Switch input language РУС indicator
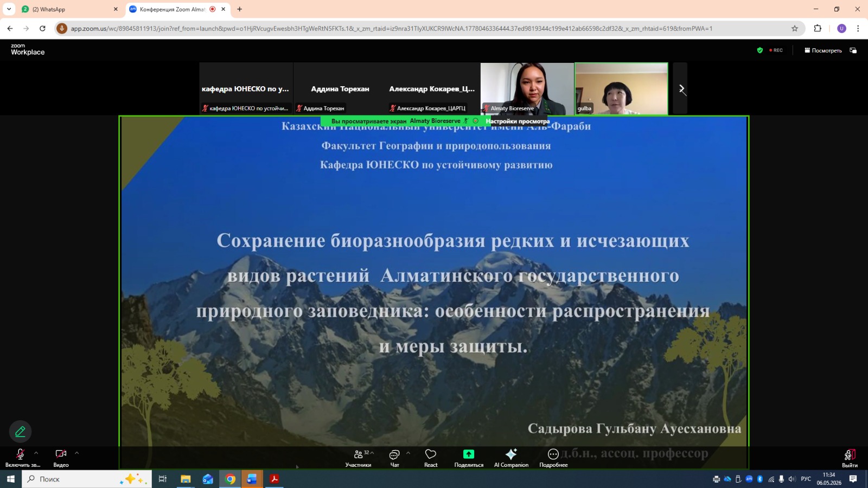The image size is (868, 488). click(806, 479)
